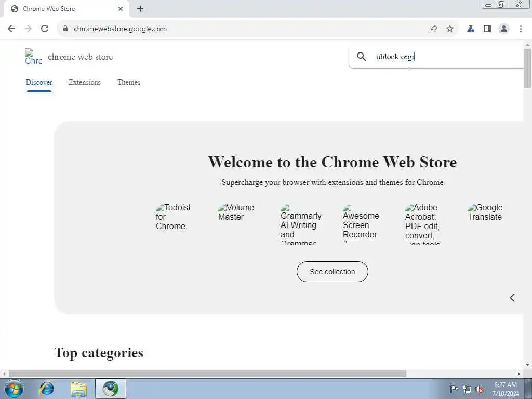
Task: Open Awesome Screen Recorder item
Action: [x=361, y=224]
